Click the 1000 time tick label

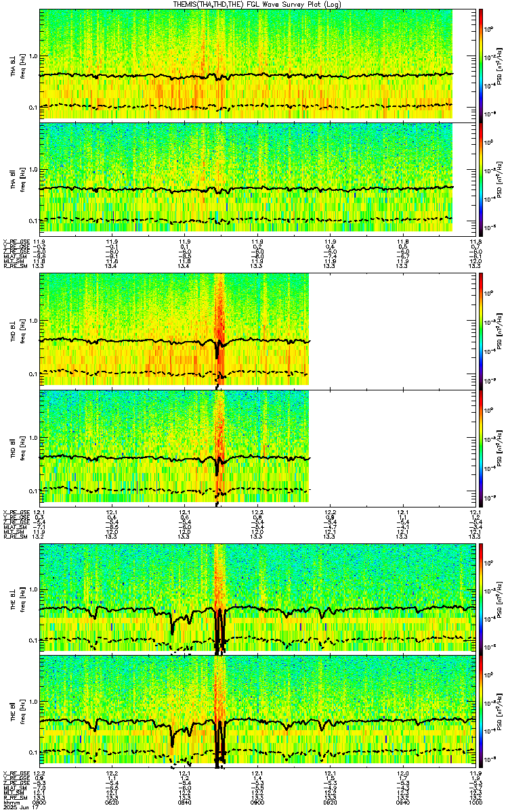473,802
